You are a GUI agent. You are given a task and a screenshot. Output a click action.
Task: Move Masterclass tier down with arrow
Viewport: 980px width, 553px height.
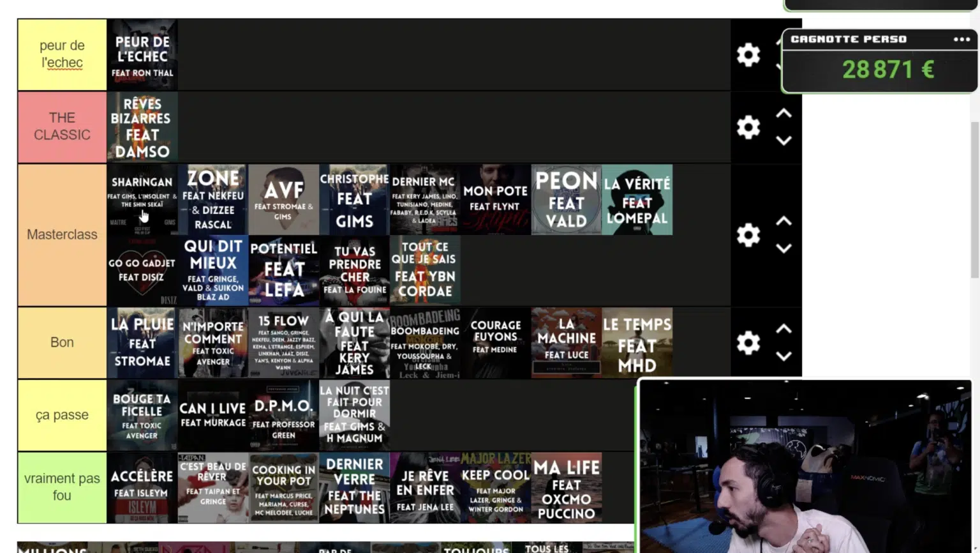[x=783, y=248]
